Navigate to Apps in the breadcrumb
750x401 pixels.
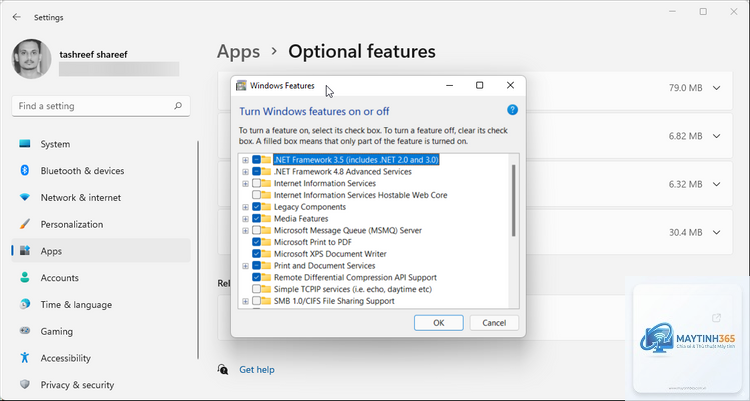pyautogui.click(x=238, y=51)
